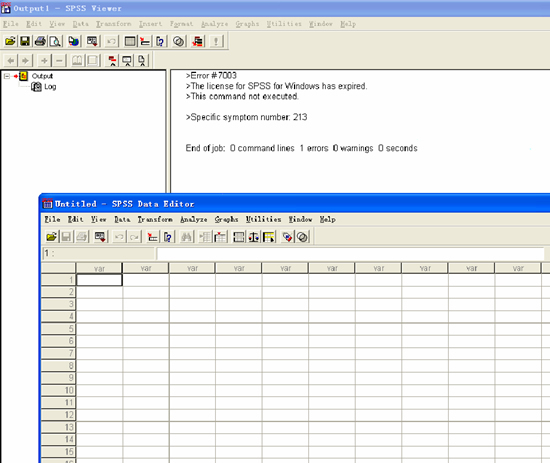This screenshot has height=463, width=550.
Task: Save the output in SPSS Viewer toolbar
Action: (25, 41)
